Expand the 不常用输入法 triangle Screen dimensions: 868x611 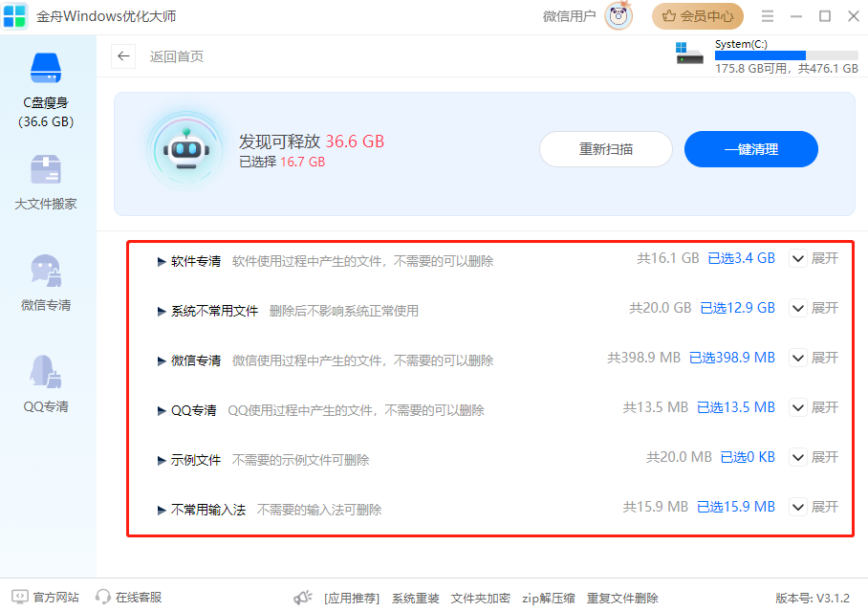point(162,511)
